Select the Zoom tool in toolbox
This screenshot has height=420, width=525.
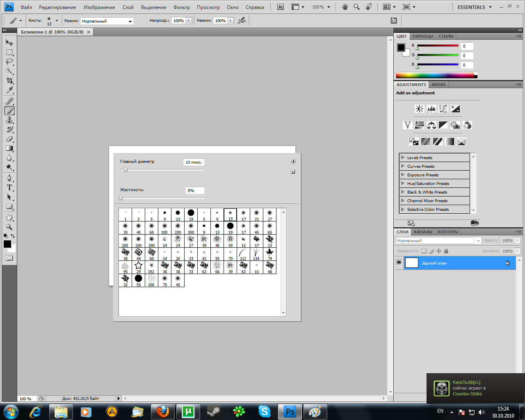(9, 227)
